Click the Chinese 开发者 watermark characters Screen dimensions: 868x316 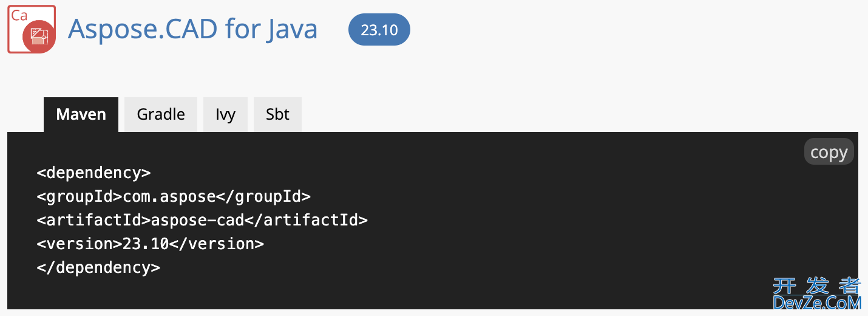click(x=817, y=285)
